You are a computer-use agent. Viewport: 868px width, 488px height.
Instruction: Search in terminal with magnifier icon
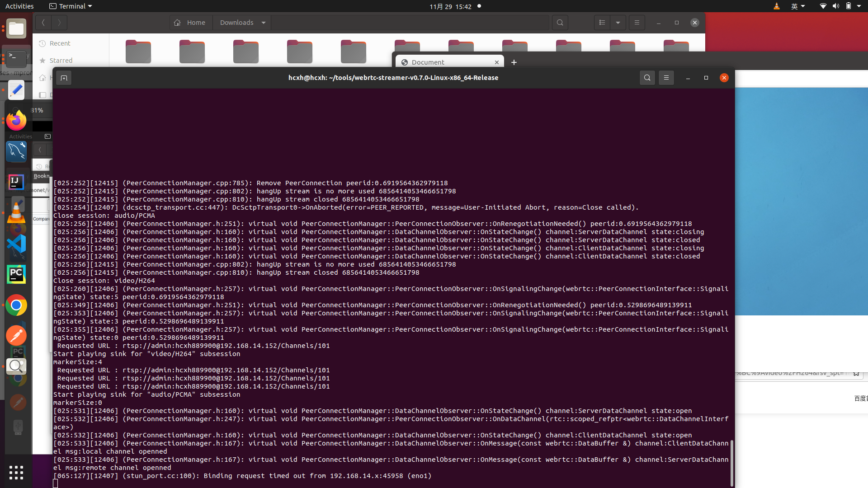(x=647, y=78)
